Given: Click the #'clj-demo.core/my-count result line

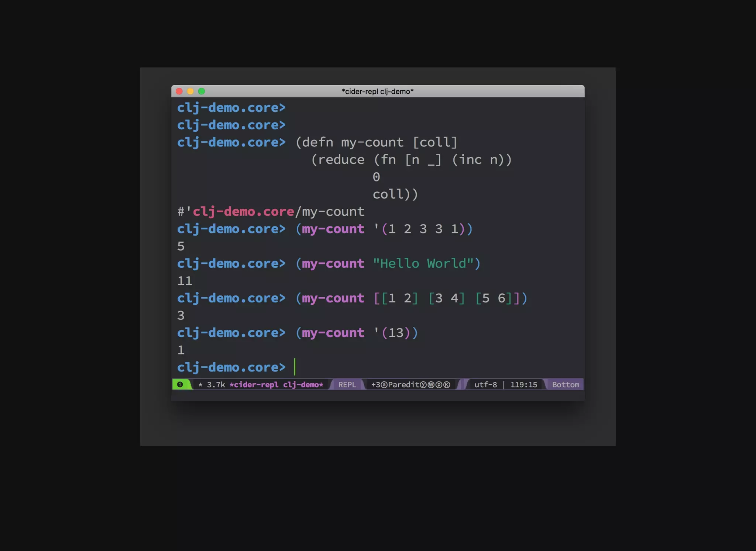Looking at the screenshot, I should pyautogui.click(x=271, y=212).
